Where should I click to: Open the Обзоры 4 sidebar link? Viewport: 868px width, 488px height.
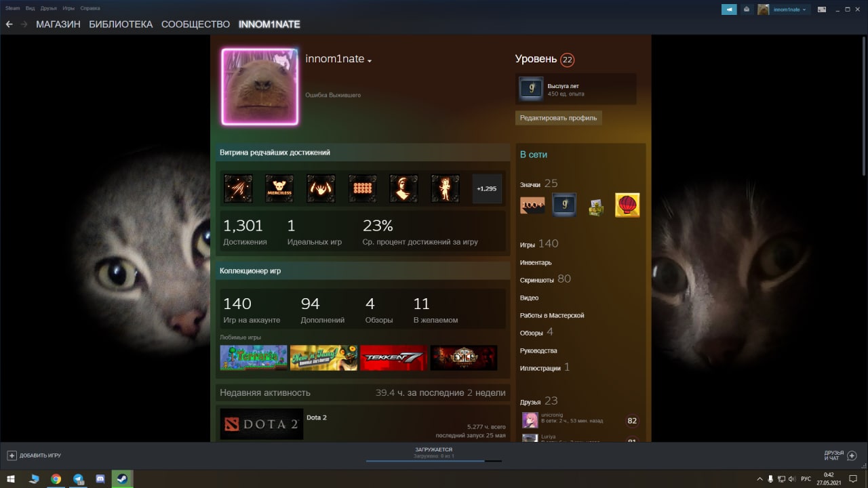pos(536,332)
